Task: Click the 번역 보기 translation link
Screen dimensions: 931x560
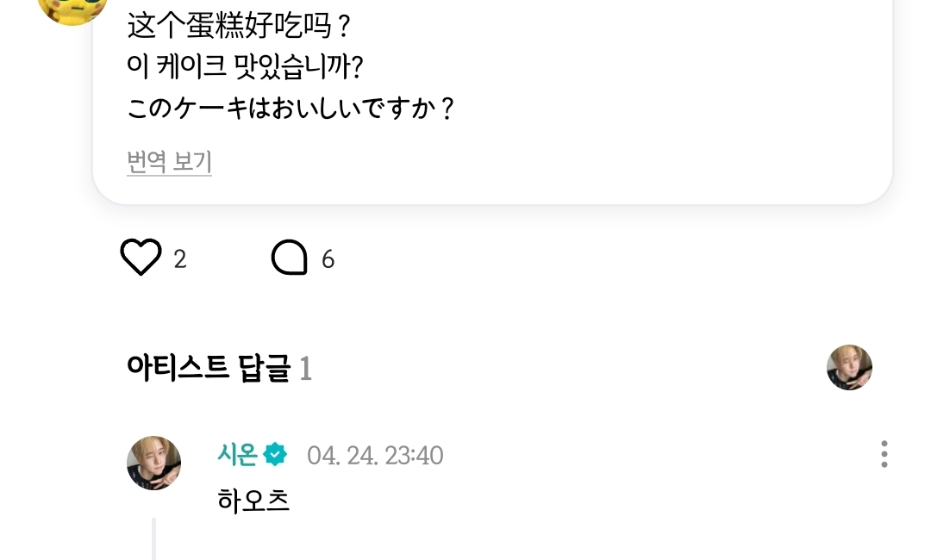Action: tap(169, 162)
